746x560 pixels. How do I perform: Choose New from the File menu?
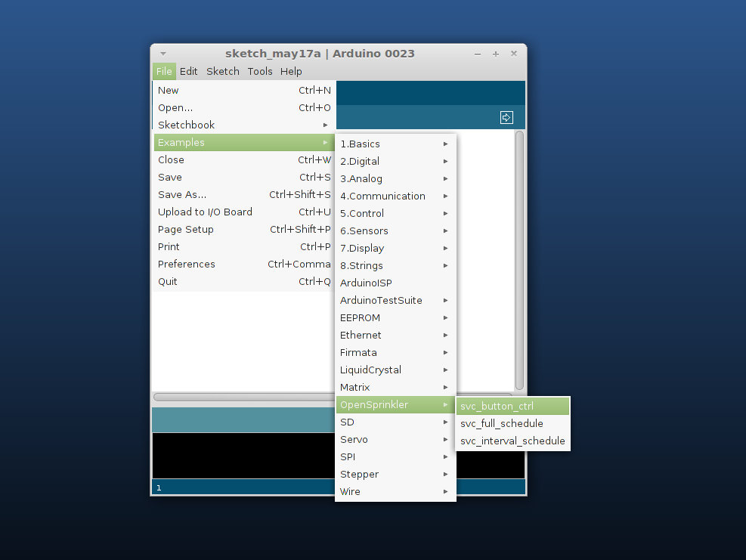(244, 91)
